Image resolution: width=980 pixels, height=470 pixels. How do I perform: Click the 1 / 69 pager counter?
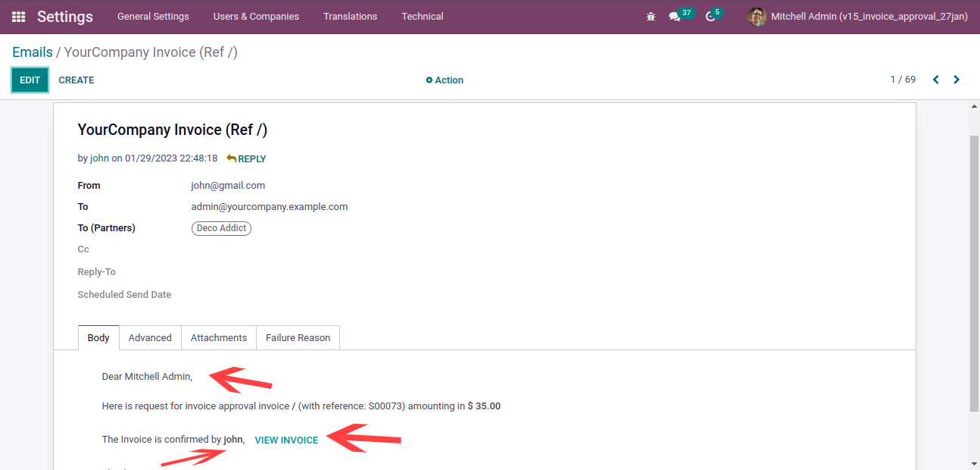click(903, 80)
